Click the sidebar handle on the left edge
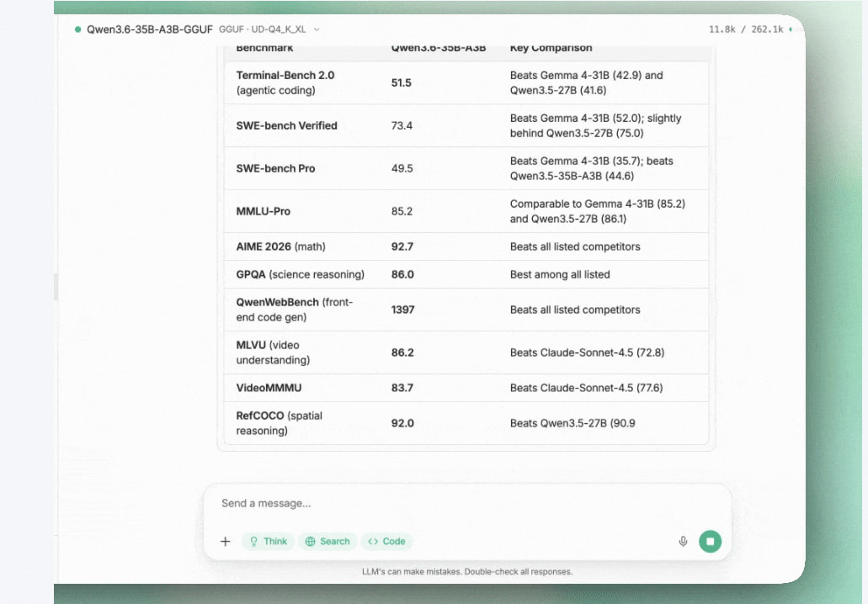This screenshot has height=604, width=868. tap(56, 288)
